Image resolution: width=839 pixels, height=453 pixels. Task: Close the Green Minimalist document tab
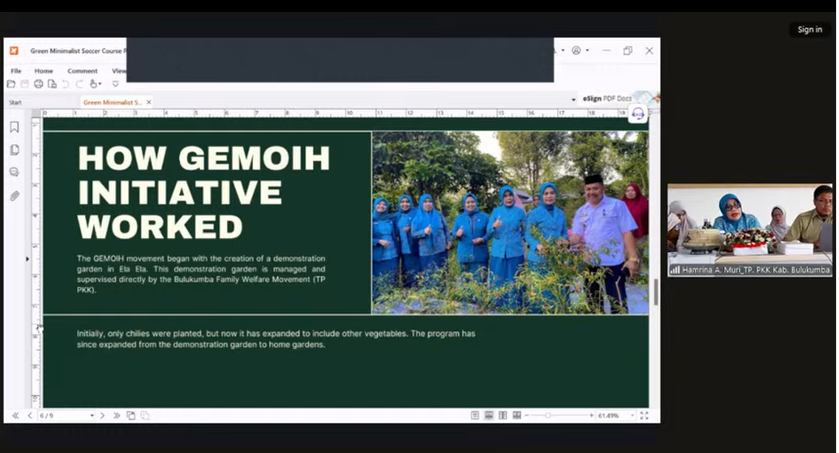[149, 102]
